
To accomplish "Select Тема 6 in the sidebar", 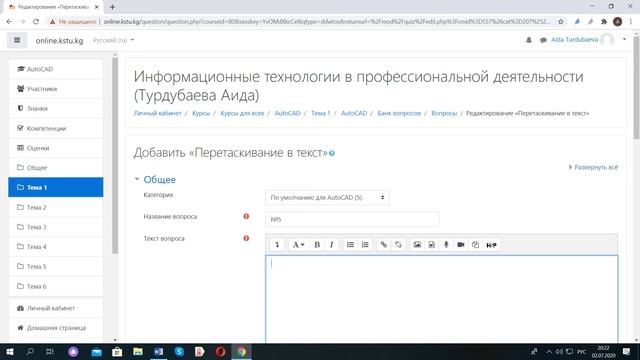I will pos(56,286).
